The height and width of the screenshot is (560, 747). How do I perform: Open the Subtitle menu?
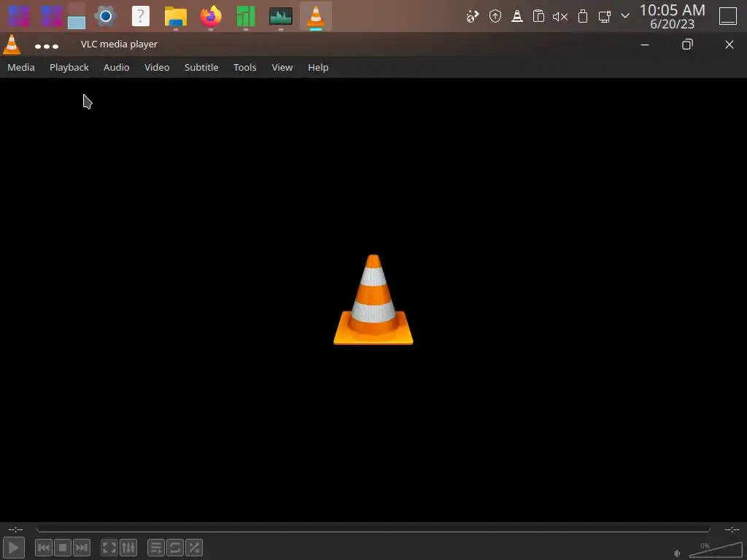(x=201, y=67)
